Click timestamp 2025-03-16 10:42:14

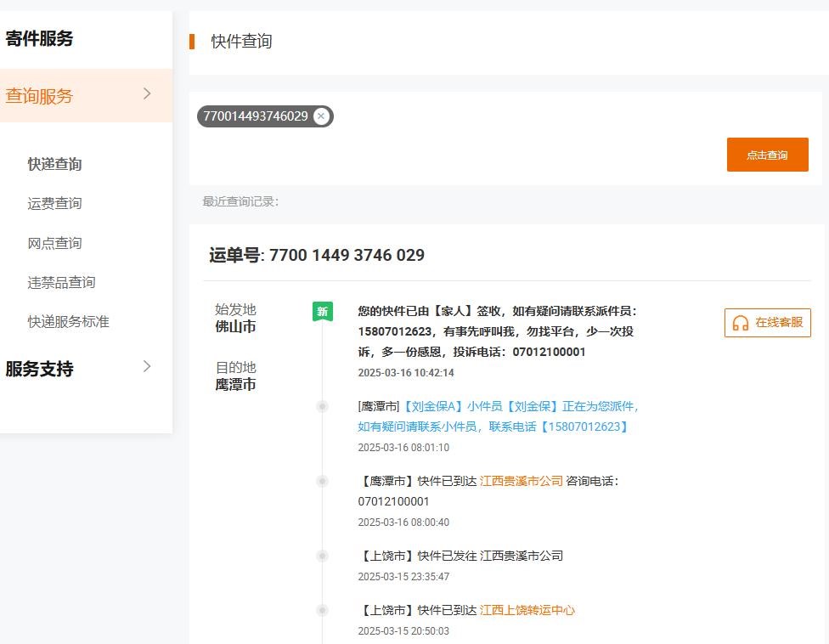[x=406, y=373]
